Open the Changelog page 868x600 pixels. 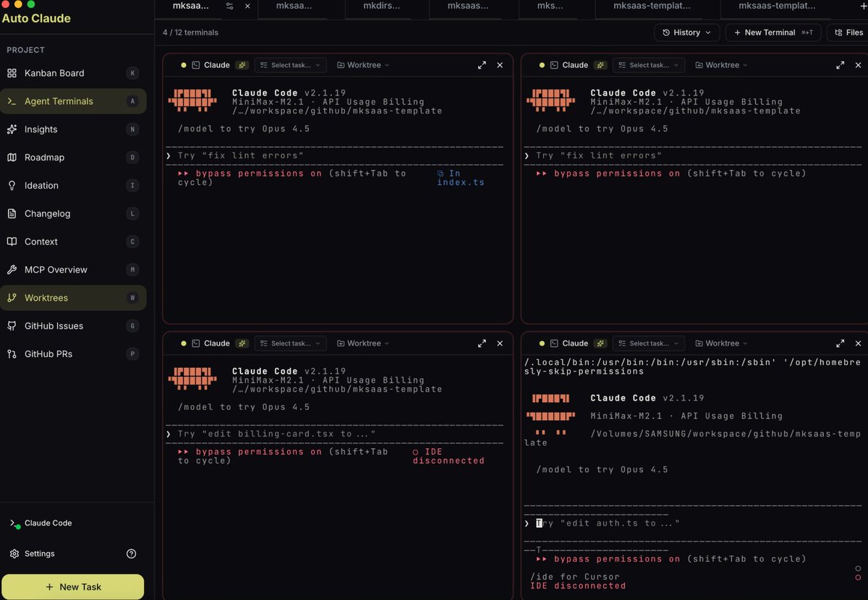click(x=72, y=214)
